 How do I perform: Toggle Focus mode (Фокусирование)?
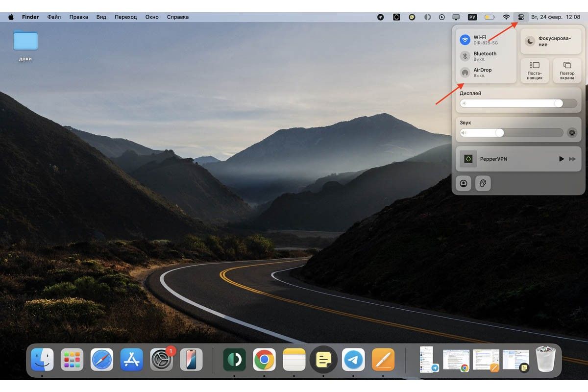click(530, 42)
